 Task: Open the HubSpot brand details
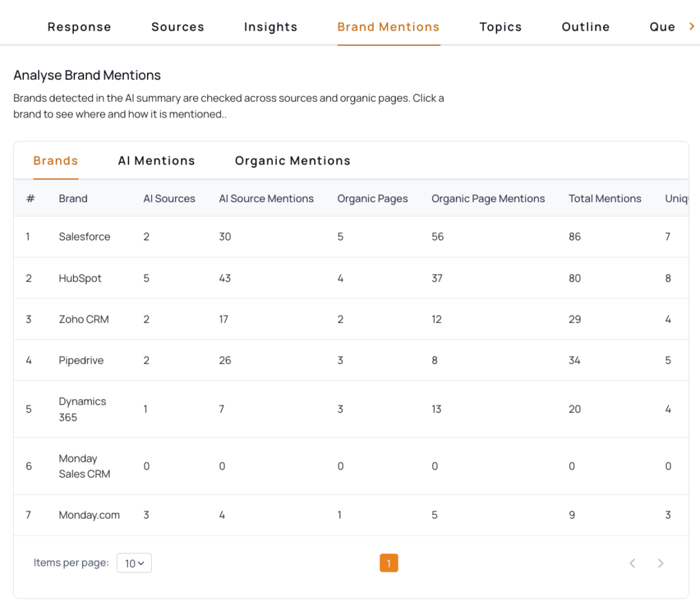click(x=80, y=278)
